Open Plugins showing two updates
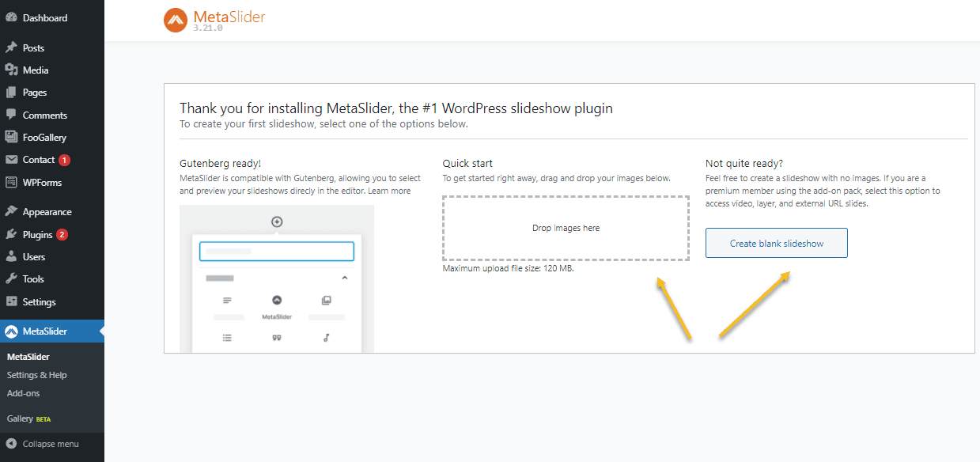The height and width of the screenshot is (462, 980). pos(36,233)
